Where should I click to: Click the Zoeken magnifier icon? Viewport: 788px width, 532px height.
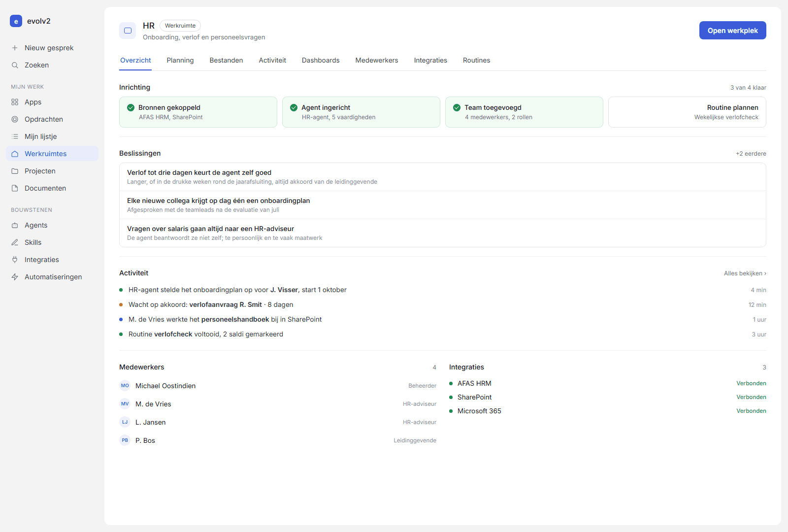pyautogui.click(x=15, y=65)
